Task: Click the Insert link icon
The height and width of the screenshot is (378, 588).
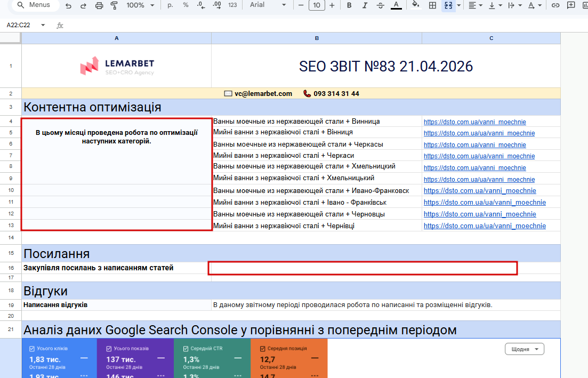Action: pos(555,5)
